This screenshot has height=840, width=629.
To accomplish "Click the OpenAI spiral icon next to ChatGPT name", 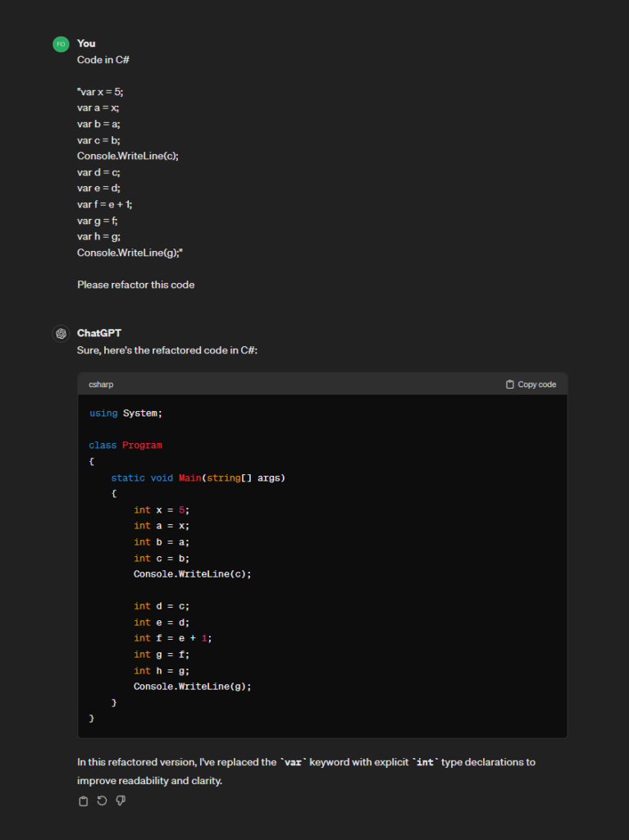I will [x=61, y=333].
